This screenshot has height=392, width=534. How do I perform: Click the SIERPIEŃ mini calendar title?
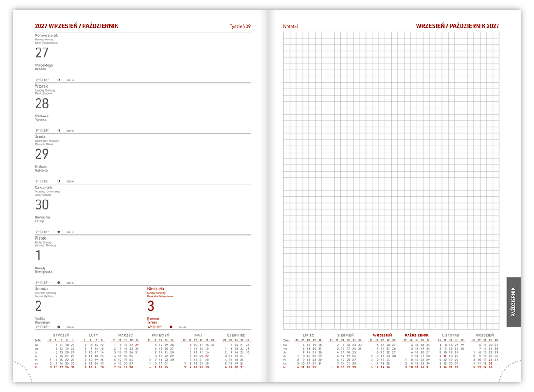(x=345, y=336)
